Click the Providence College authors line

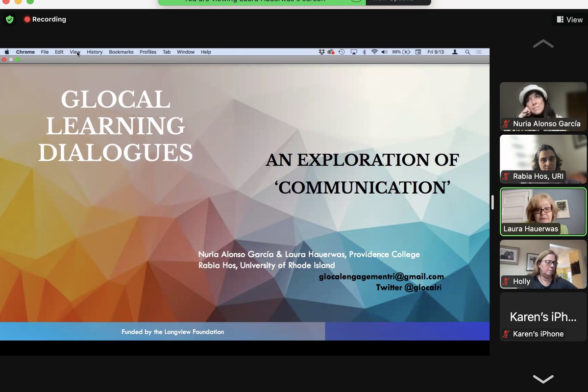click(x=309, y=254)
